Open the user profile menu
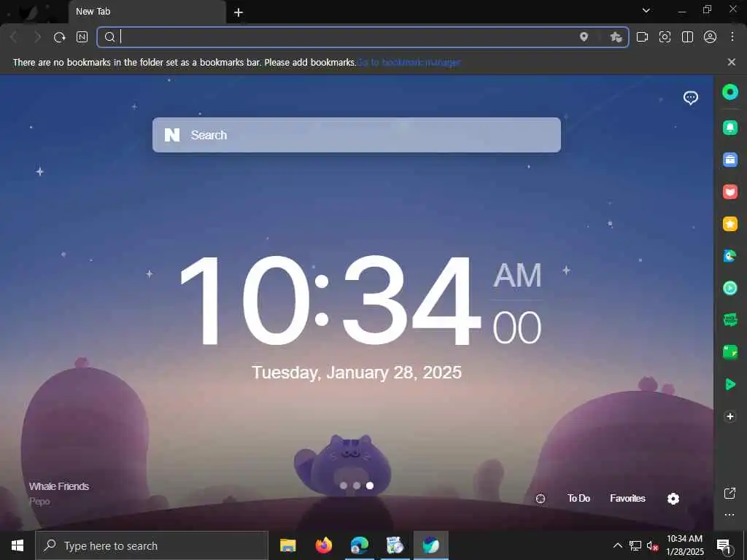Screen dimensions: 747x560 click(710, 37)
